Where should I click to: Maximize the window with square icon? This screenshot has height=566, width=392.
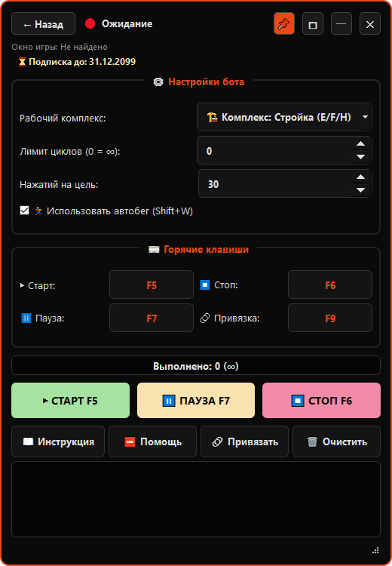coord(313,24)
